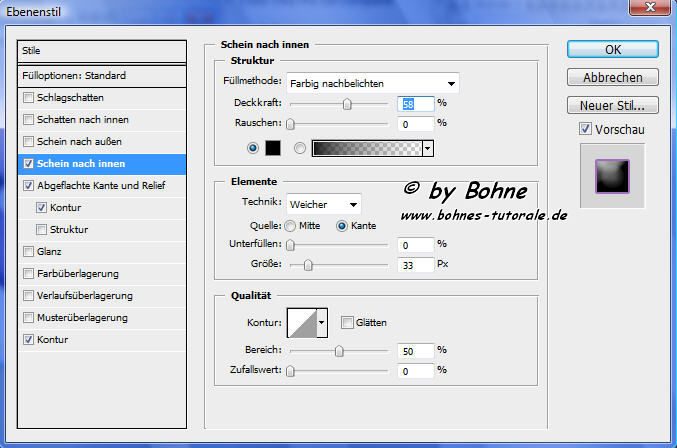
Task: Click the OK button
Action: coord(612,49)
